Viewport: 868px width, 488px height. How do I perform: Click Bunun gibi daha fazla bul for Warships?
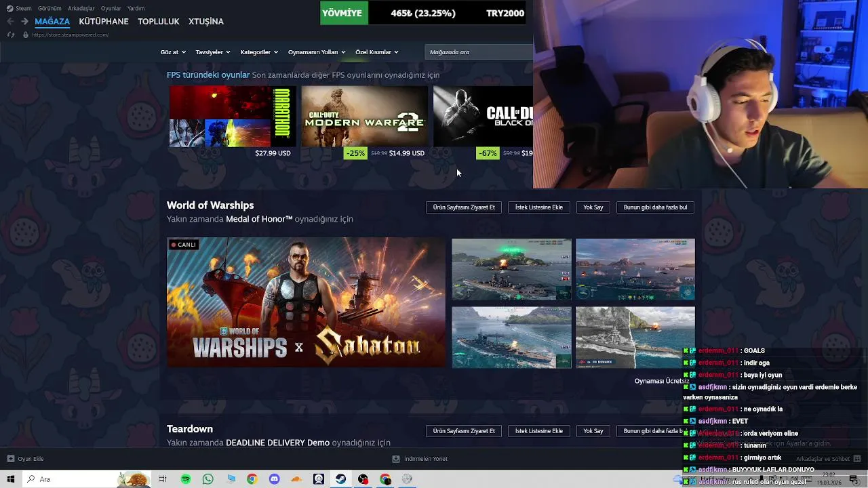point(655,207)
